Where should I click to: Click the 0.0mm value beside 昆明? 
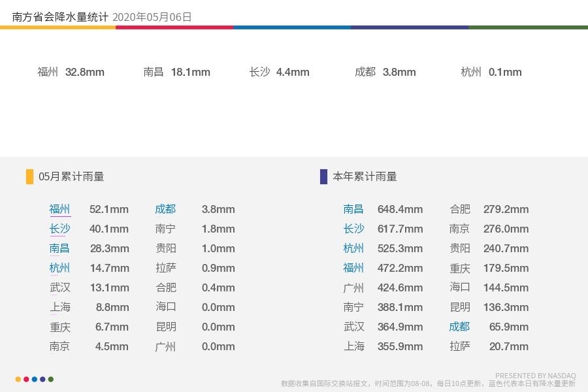coord(218,327)
